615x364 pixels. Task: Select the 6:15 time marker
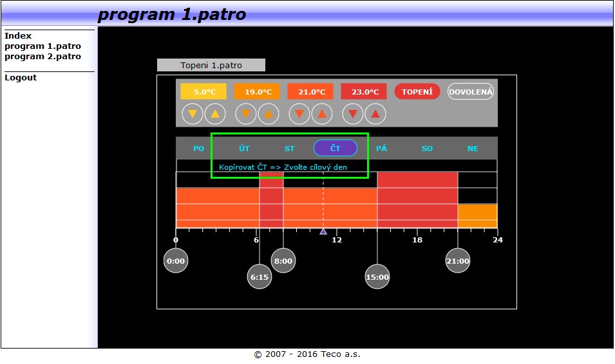click(260, 277)
